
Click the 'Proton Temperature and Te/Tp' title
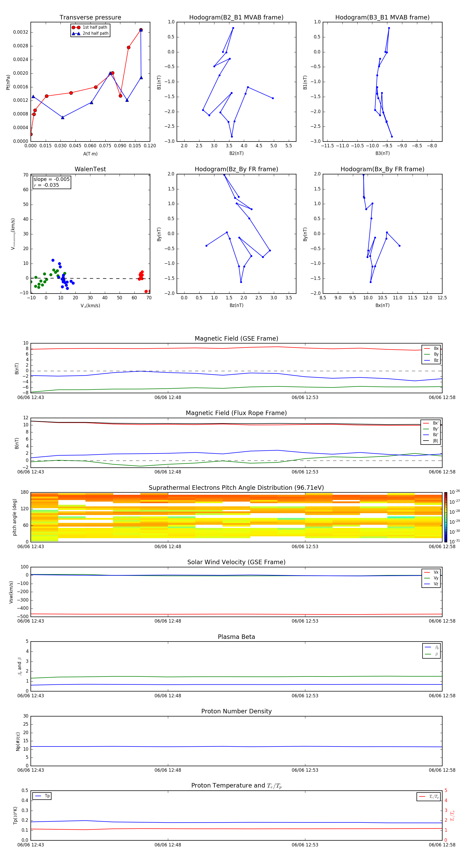(236, 786)
